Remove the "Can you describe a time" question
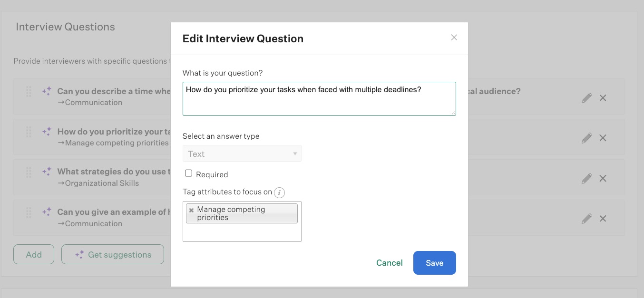The width and height of the screenshot is (644, 298). 603,98
